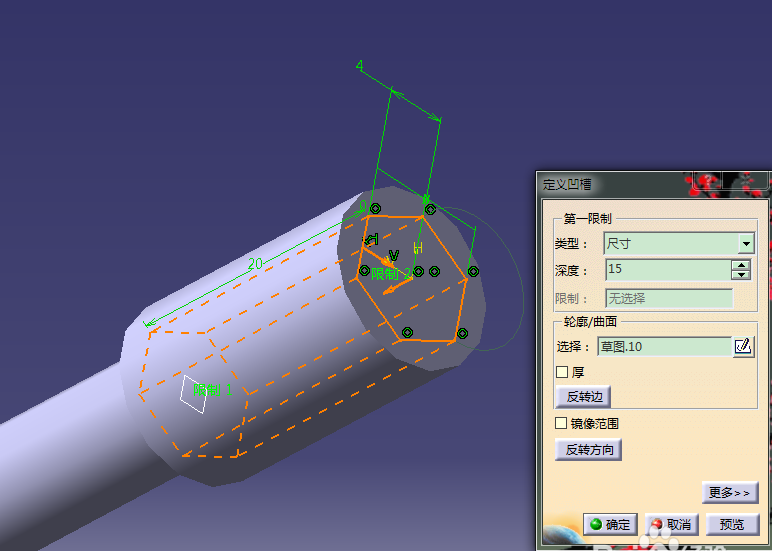Screen dimensions: 772x551
Task: Enable the 镜像范围 checkbox
Action: (561, 423)
